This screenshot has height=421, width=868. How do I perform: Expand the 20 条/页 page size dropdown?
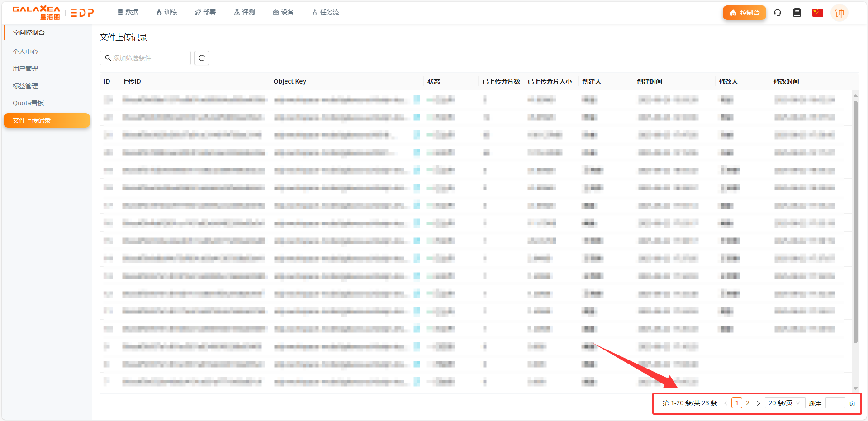coord(785,403)
